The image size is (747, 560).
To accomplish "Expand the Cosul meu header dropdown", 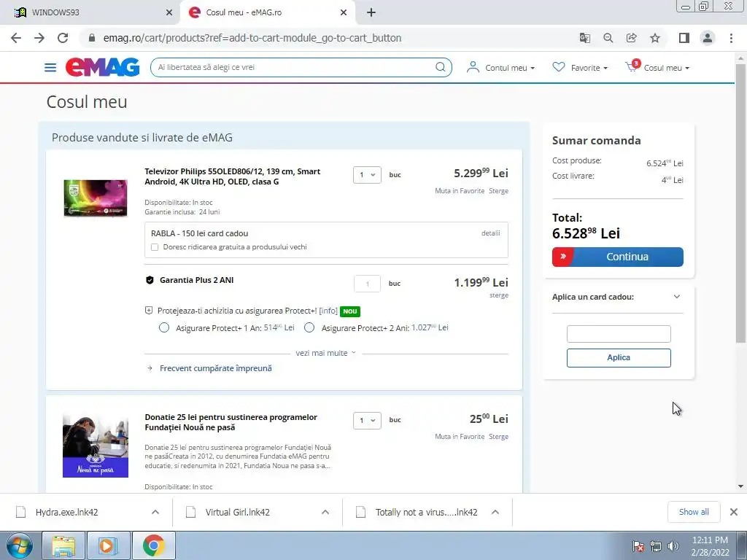I will 687,68.
